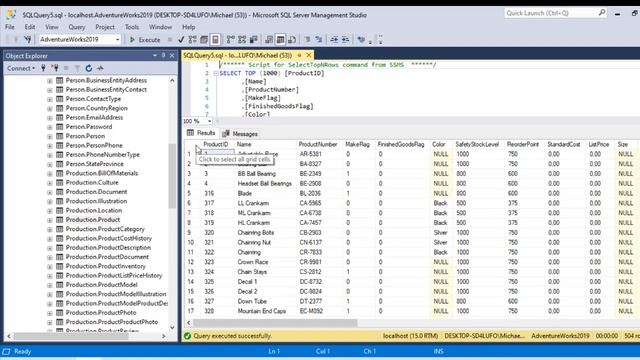The width and height of the screenshot is (640, 360).
Task: Open the View menu
Action: click(51, 27)
